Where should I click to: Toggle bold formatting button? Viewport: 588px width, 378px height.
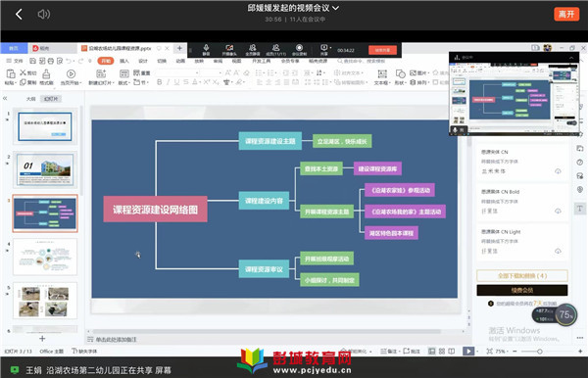160,82
